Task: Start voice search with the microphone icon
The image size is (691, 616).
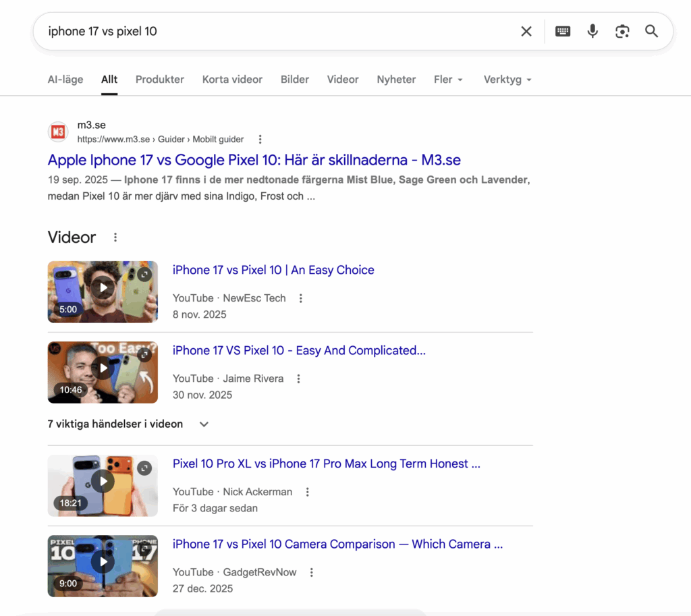Action: [592, 31]
